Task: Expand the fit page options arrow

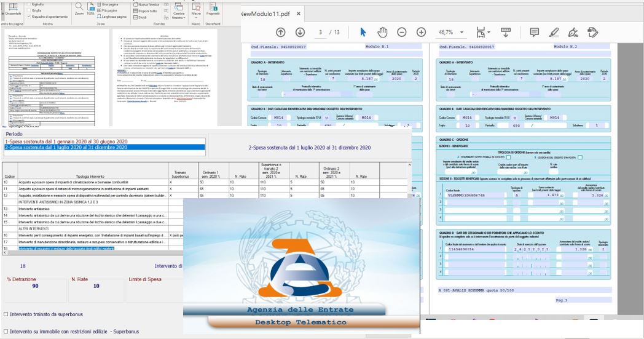Action: [489, 32]
